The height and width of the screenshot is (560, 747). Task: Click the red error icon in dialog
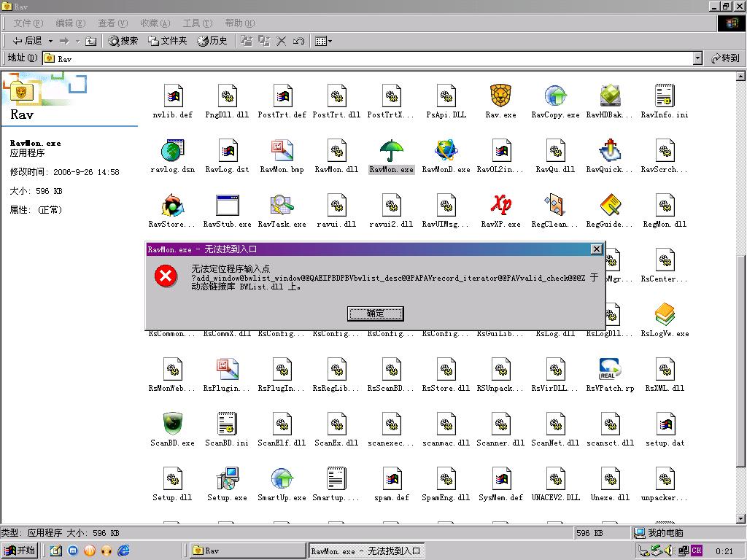pyautogui.click(x=166, y=276)
